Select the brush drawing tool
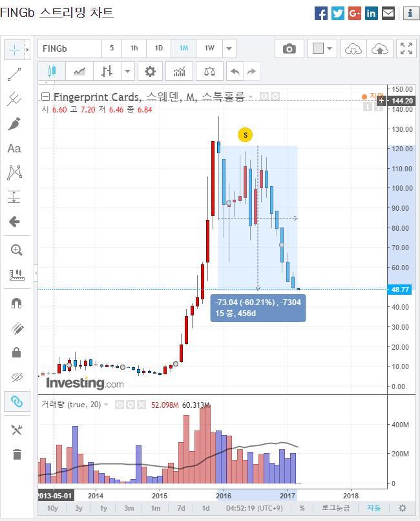420x521 pixels. (x=14, y=123)
